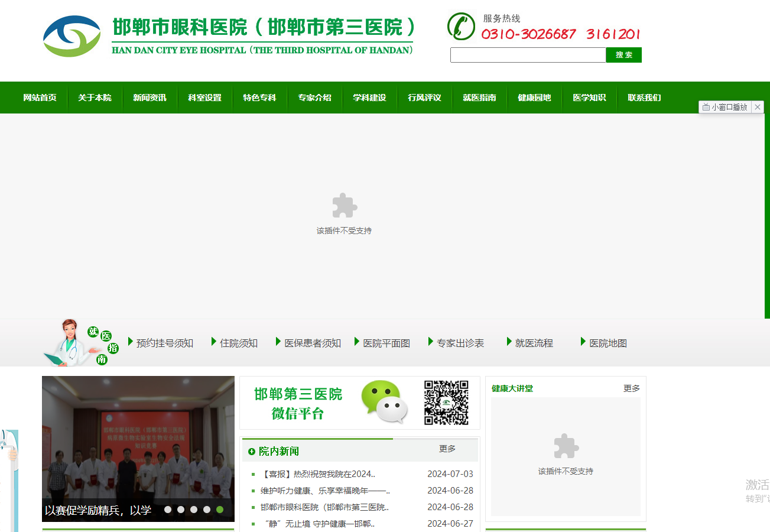Screen dimensions: 770x532
Task: Click the slideshow photo of staff group
Action: [x=138, y=449]
